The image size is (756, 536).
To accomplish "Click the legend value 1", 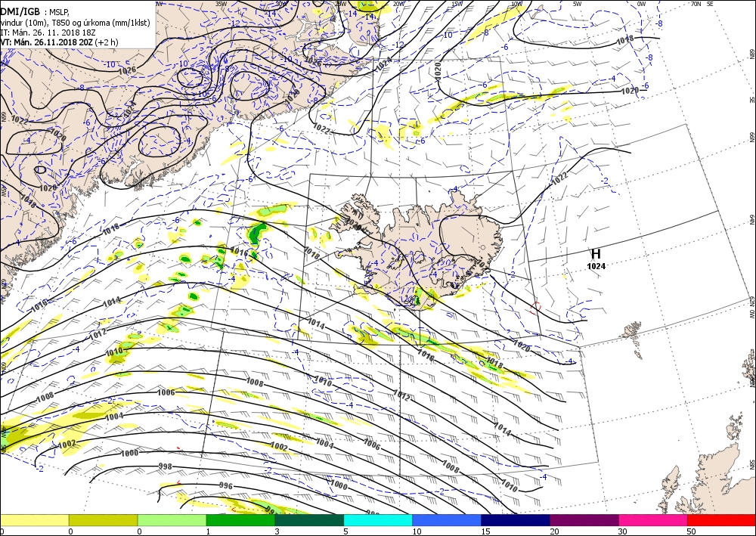I will [x=209, y=531].
